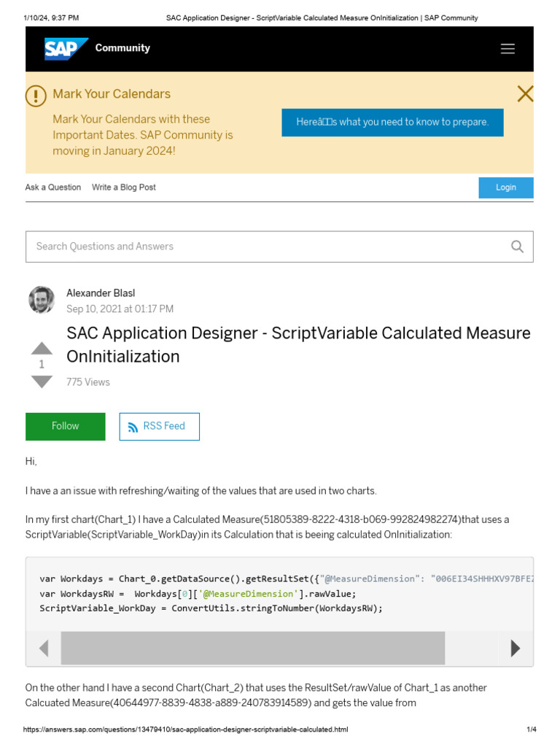Open Alexander Blasl's profile avatar

tap(42, 300)
